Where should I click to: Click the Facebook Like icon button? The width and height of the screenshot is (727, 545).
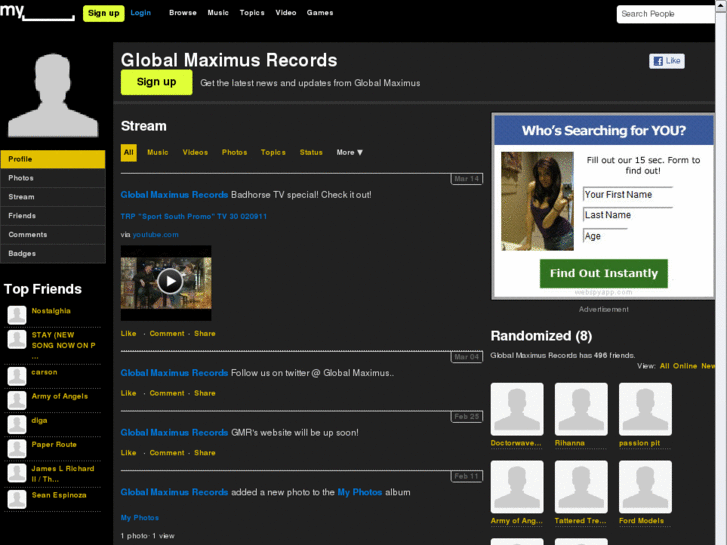click(667, 61)
